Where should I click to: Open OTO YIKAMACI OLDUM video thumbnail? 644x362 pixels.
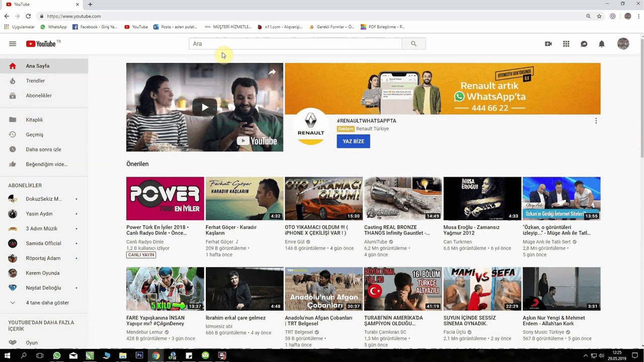pyautogui.click(x=324, y=199)
